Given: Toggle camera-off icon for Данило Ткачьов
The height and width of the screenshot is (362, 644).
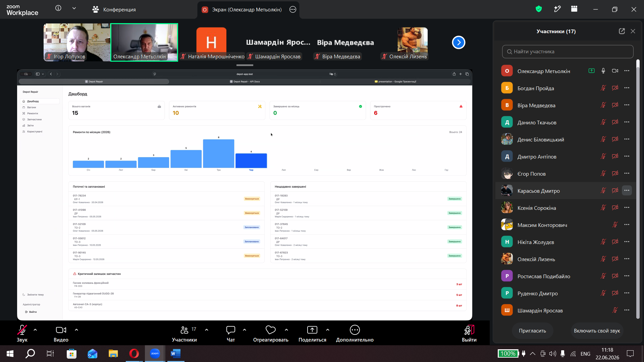Looking at the screenshot, I should 615,122.
